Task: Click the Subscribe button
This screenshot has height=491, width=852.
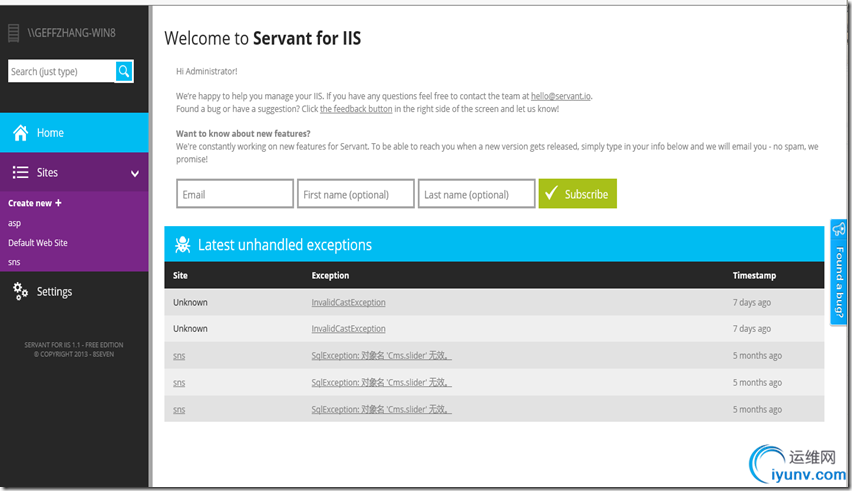Action: pyautogui.click(x=578, y=193)
